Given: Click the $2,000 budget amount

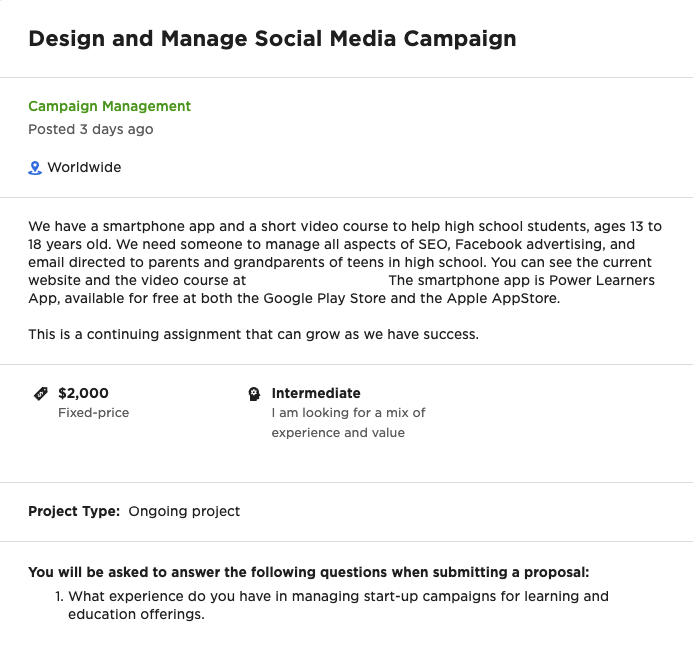Looking at the screenshot, I should (83, 393).
